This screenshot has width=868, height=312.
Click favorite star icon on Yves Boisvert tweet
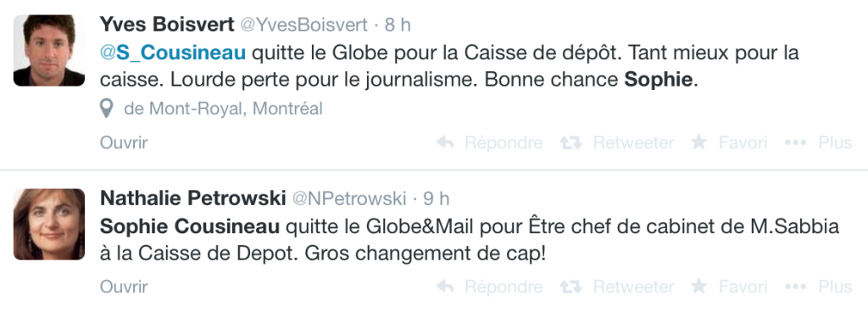[x=698, y=142]
